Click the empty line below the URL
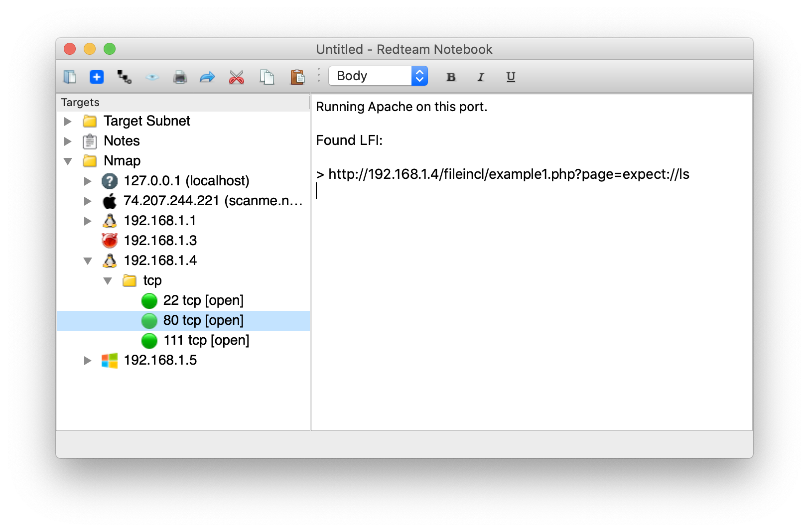Image resolution: width=809 pixels, height=532 pixels. (532, 191)
